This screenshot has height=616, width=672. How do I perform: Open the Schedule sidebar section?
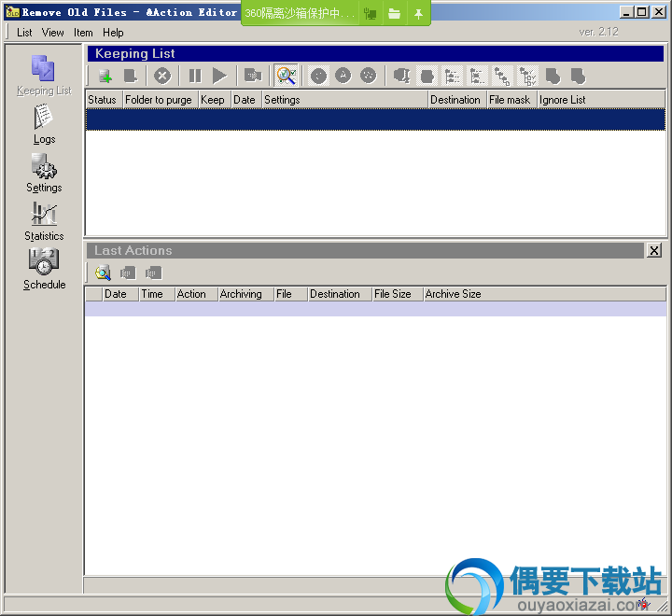coord(44,270)
